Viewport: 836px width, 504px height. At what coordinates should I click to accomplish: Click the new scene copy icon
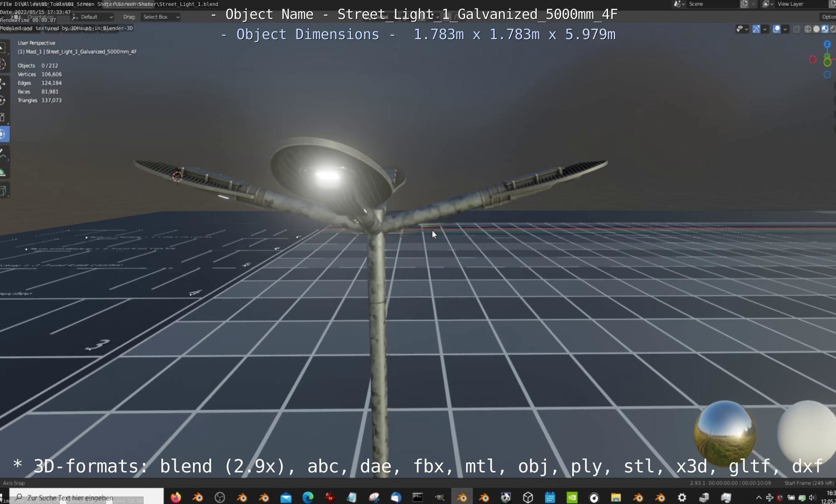click(744, 4)
